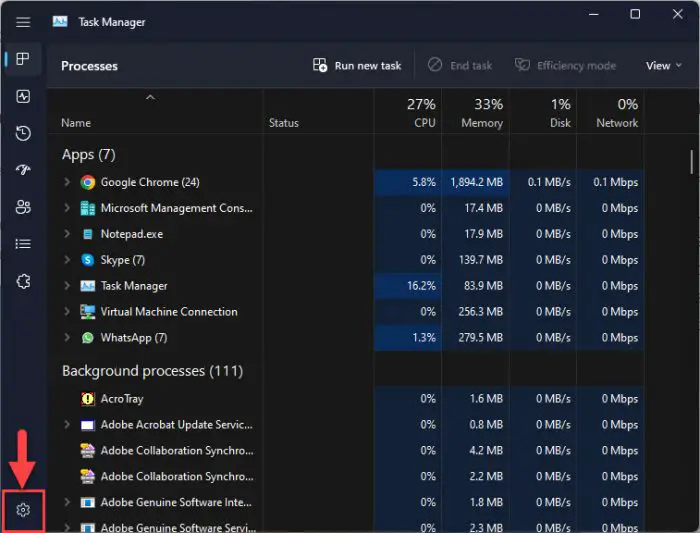This screenshot has width=700, height=533.
Task: Select Virtual Machine Connection's 256.3 MB cell
Action: (x=475, y=312)
